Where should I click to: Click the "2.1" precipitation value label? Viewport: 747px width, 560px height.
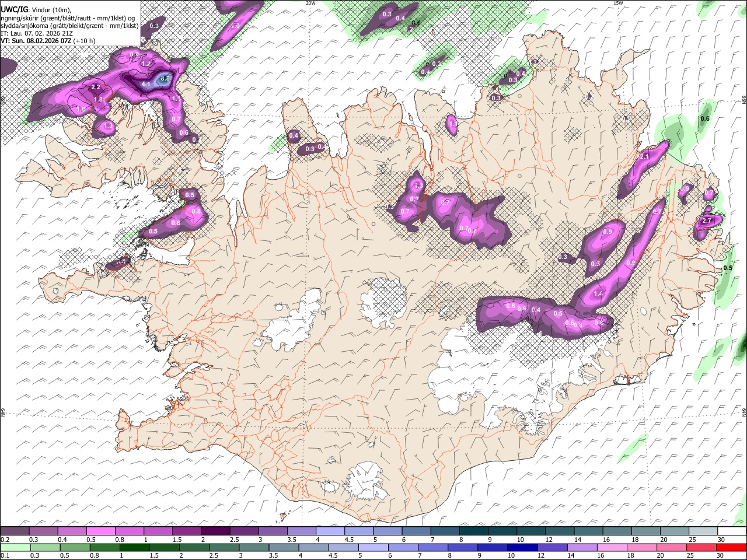coord(644,156)
